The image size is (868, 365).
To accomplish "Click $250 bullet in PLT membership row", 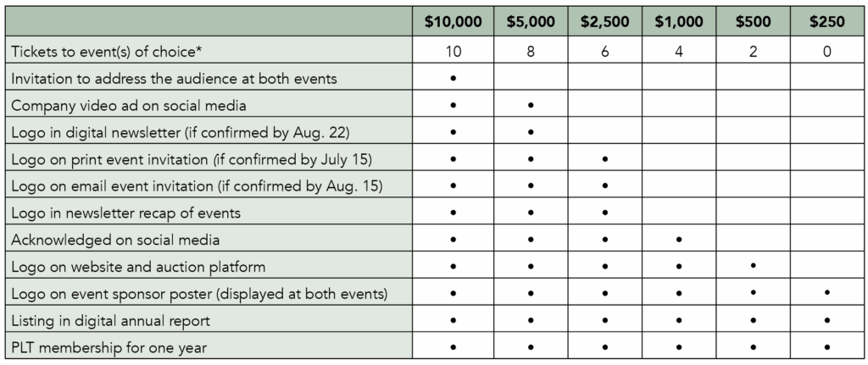I will coord(826,347).
